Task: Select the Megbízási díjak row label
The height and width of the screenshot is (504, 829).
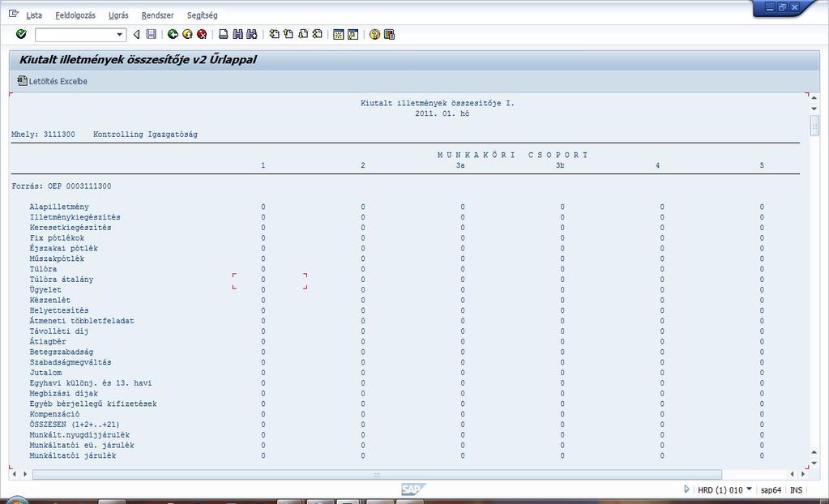Action: [x=64, y=394]
